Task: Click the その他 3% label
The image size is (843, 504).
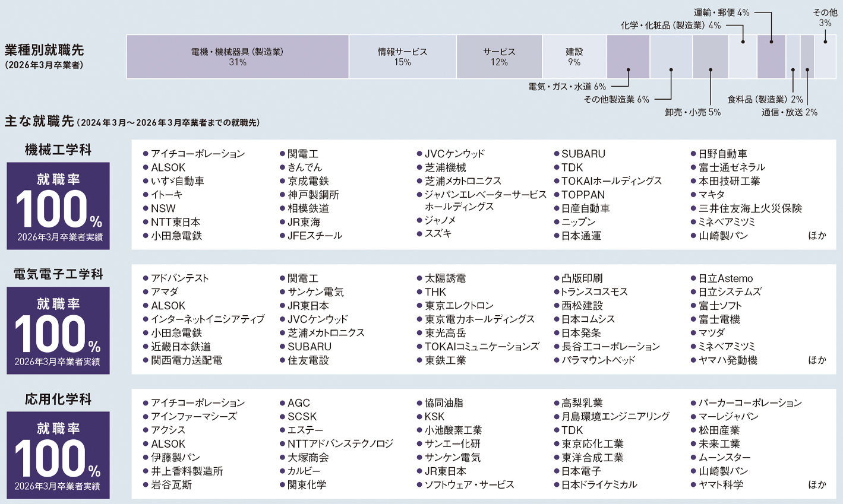Action: pyautogui.click(x=825, y=18)
